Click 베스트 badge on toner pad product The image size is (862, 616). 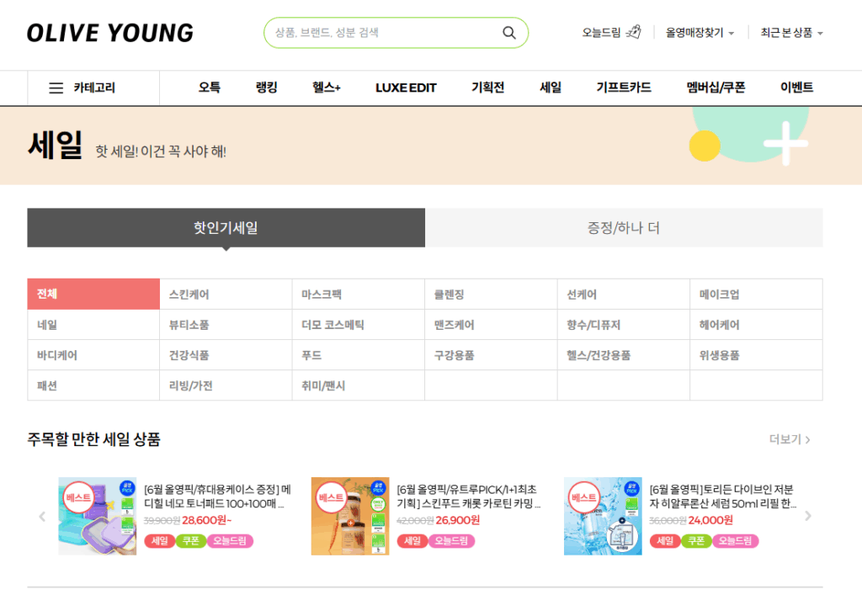pos(78,497)
